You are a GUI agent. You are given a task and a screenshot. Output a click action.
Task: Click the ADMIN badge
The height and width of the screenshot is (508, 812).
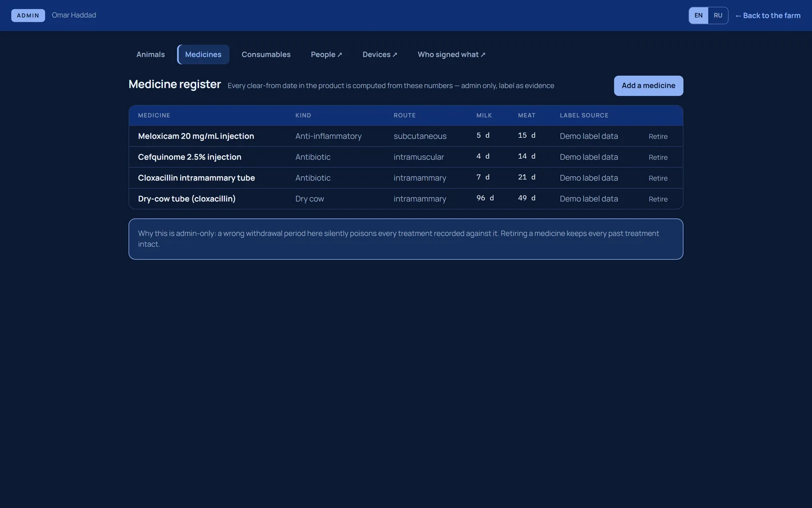[x=28, y=15]
